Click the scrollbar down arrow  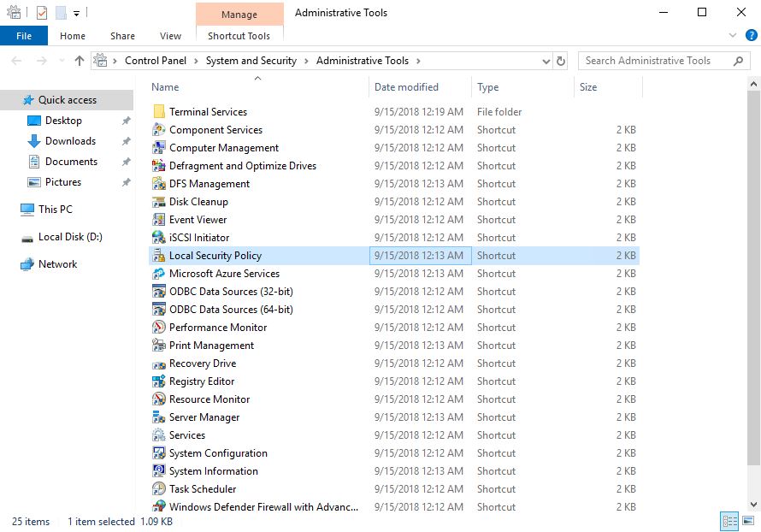click(753, 505)
